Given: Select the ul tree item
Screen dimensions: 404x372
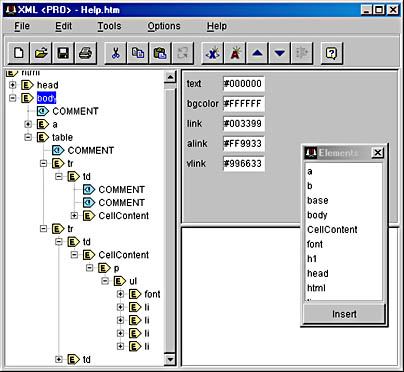Looking at the screenshot, I should tap(133, 281).
